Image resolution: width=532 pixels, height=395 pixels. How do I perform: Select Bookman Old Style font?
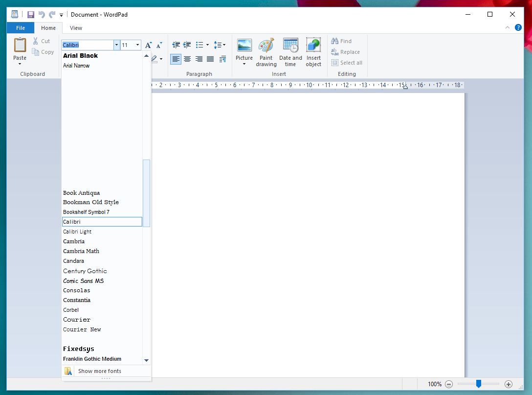pyautogui.click(x=102, y=202)
